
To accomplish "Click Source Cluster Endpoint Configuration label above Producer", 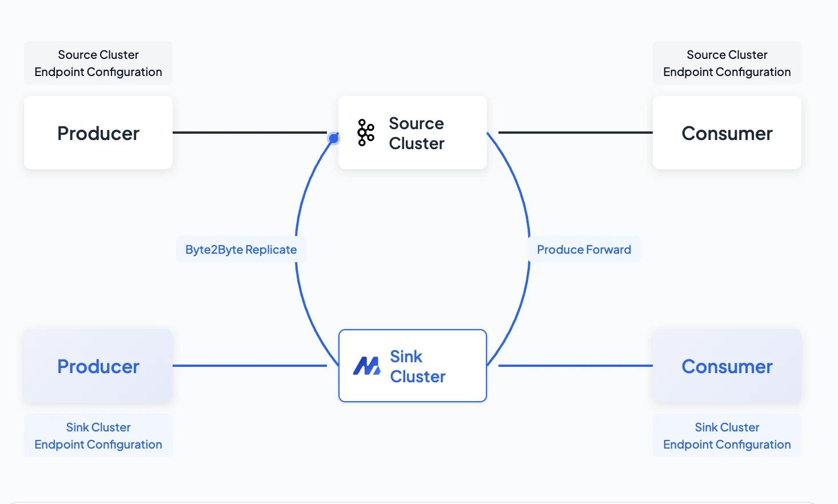I will coord(98,63).
